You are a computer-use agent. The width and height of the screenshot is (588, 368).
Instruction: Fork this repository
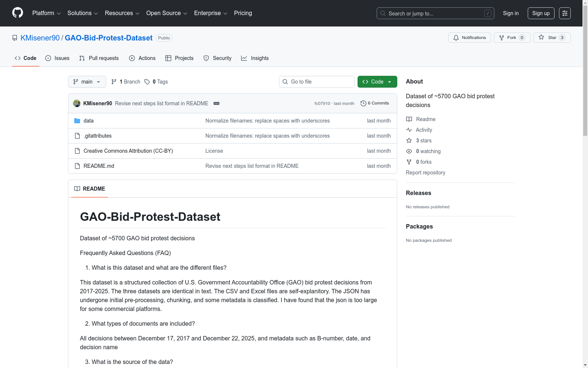512,38
